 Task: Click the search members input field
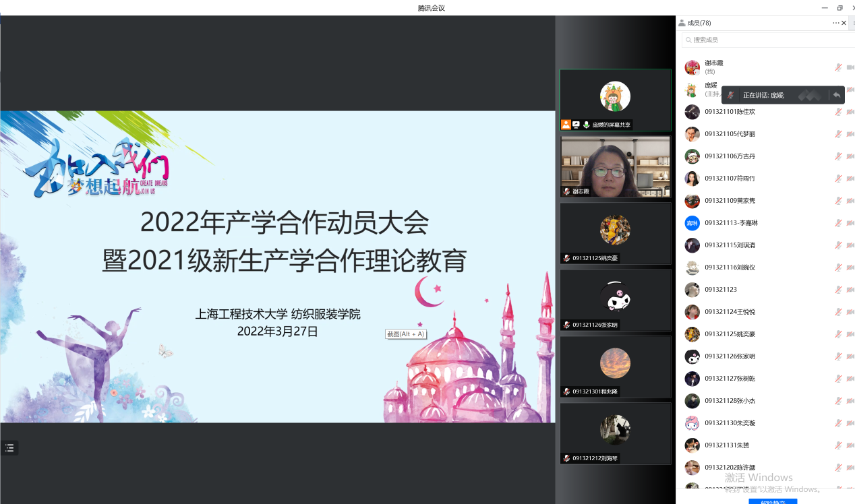pyautogui.click(x=769, y=40)
